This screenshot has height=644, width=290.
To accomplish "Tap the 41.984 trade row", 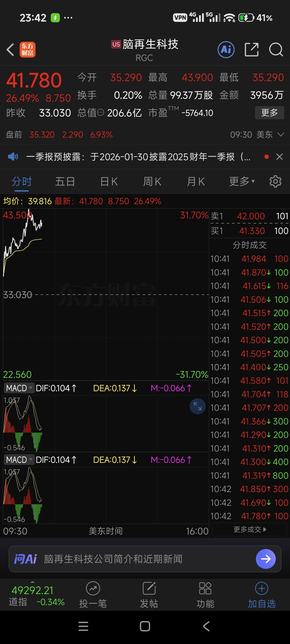I will (249, 259).
